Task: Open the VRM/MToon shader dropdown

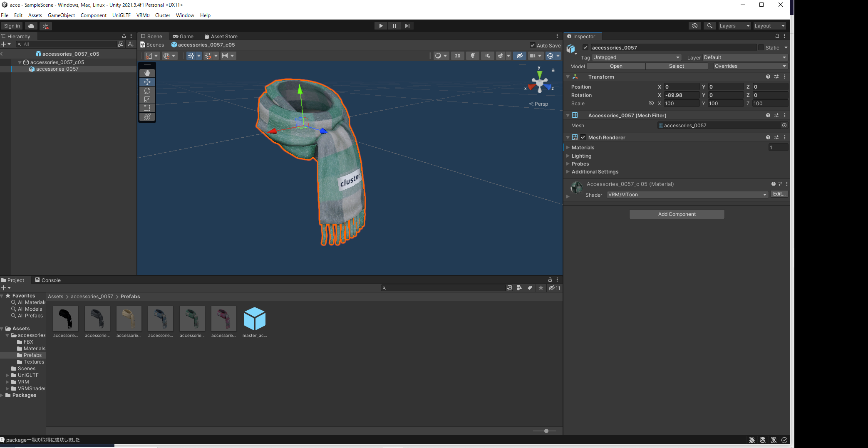Action: pos(687,195)
